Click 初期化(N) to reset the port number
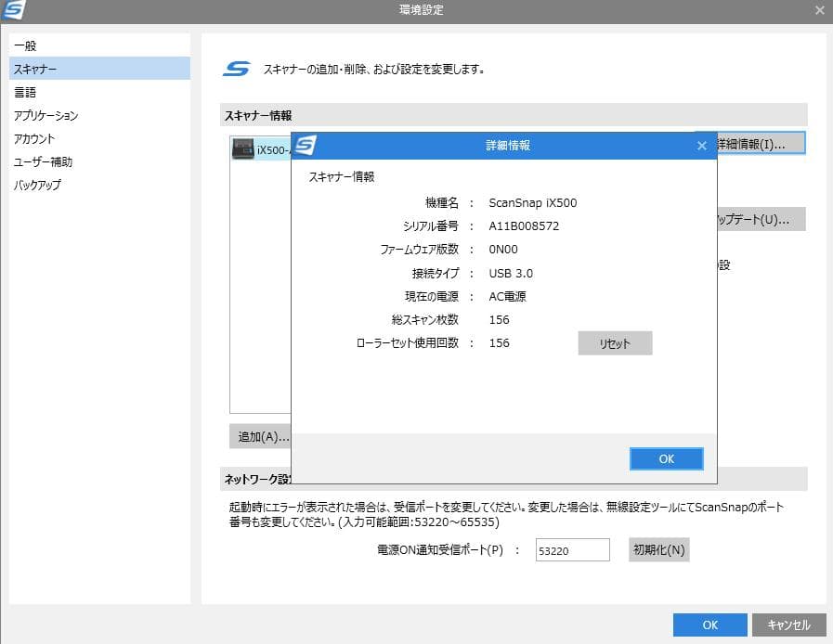833x644 pixels. click(657, 549)
